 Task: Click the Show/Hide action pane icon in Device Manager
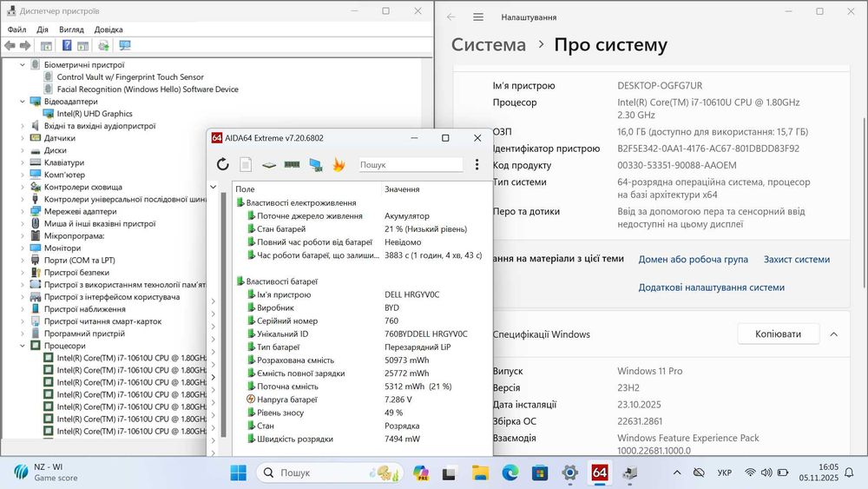pyautogui.click(x=83, y=45)
